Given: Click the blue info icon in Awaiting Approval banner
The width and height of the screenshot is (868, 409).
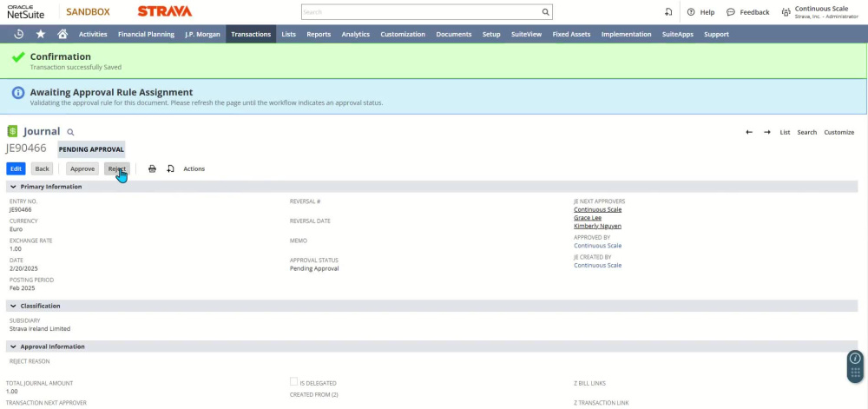Looking at the screenshot, I should click(x=18, y=92).
